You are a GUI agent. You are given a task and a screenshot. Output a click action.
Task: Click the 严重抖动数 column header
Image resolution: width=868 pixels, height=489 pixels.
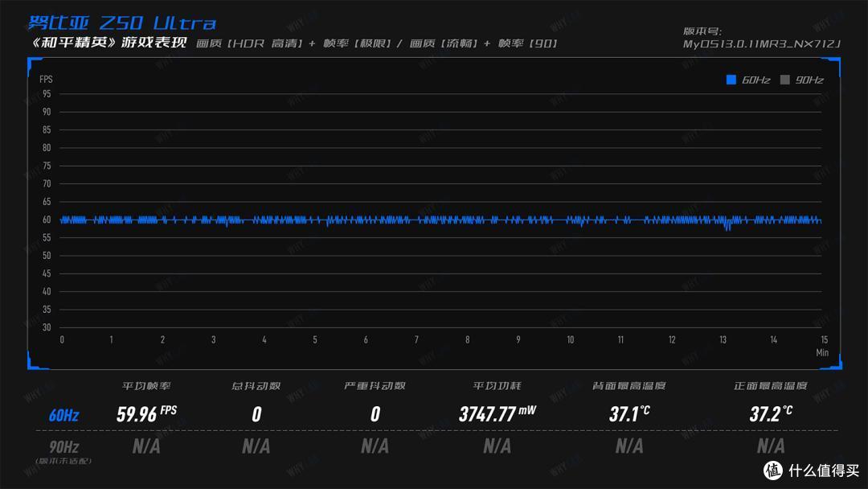tap(375, 386)
